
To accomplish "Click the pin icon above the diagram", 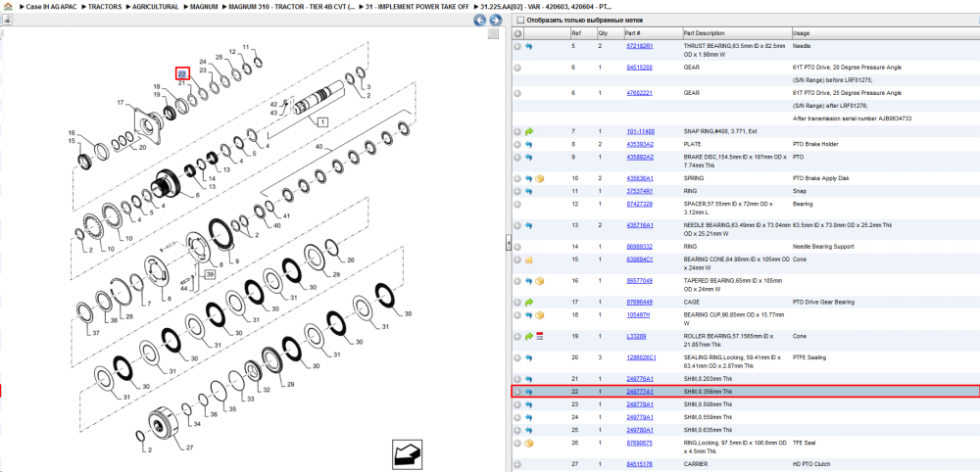I will tap(7, 20).
